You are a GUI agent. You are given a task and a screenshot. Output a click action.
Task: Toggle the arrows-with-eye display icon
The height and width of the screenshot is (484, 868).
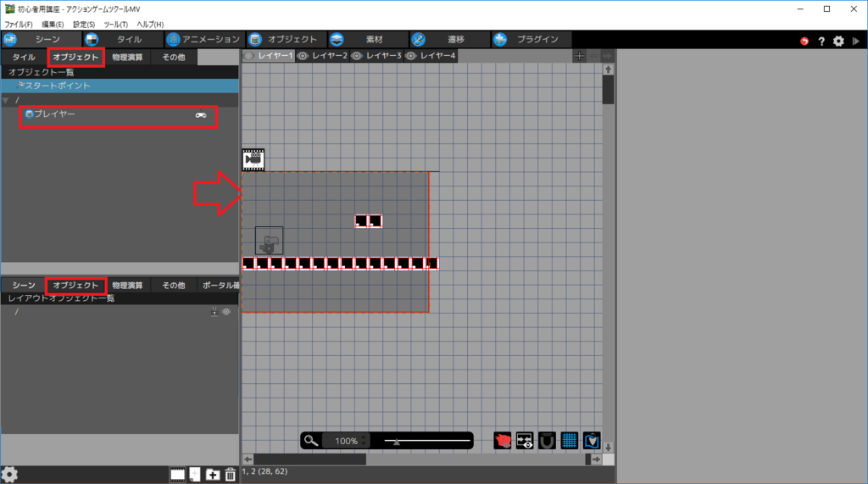525,441
